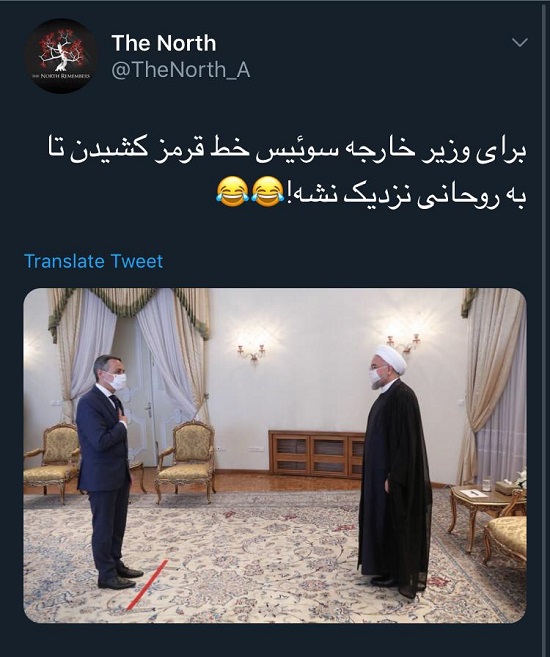Screen dimensions: 550x657
Task: Open The North profile avatar
Action: coord(61,56)
